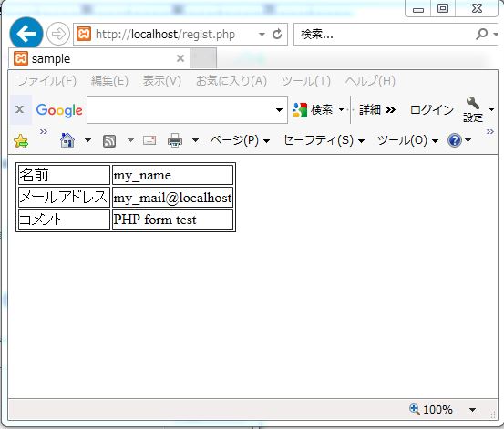Viewport: 504px width, 429px height.
Task: Expand the 100% zoom level dropdown
Action: pos(472,410)
